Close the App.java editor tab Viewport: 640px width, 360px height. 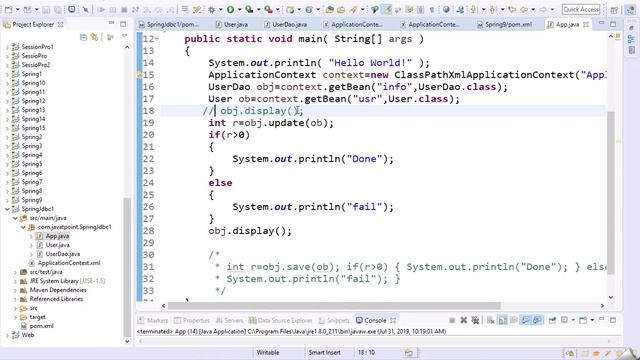pyautogui.click(x=586, y=24)
